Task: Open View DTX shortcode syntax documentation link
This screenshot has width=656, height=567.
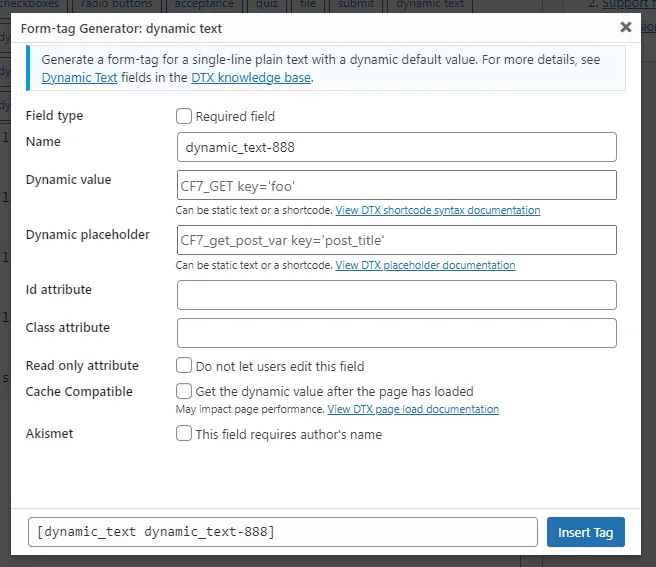Action: [x=438, y=210]
